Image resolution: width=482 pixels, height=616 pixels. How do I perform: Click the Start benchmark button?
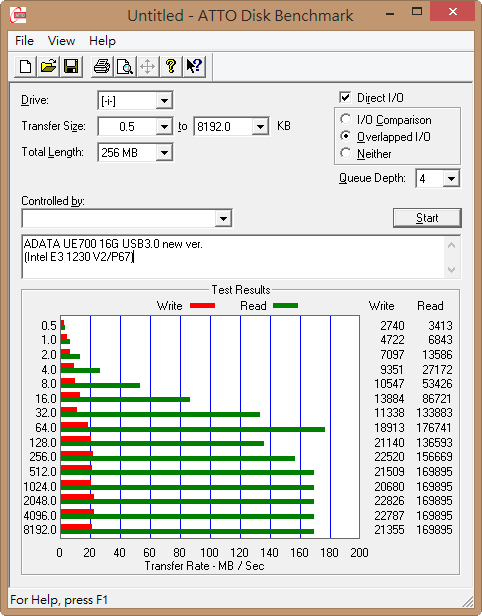point(427,218)
